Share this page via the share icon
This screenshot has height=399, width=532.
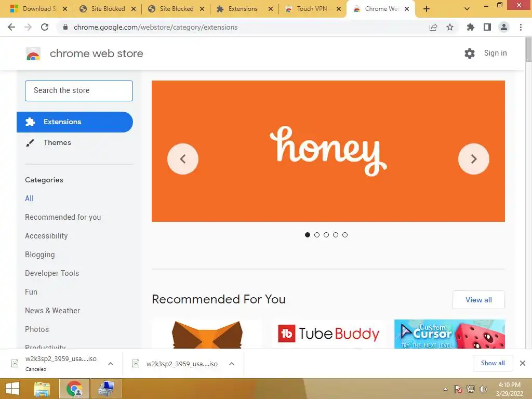[x=433, y=27]
